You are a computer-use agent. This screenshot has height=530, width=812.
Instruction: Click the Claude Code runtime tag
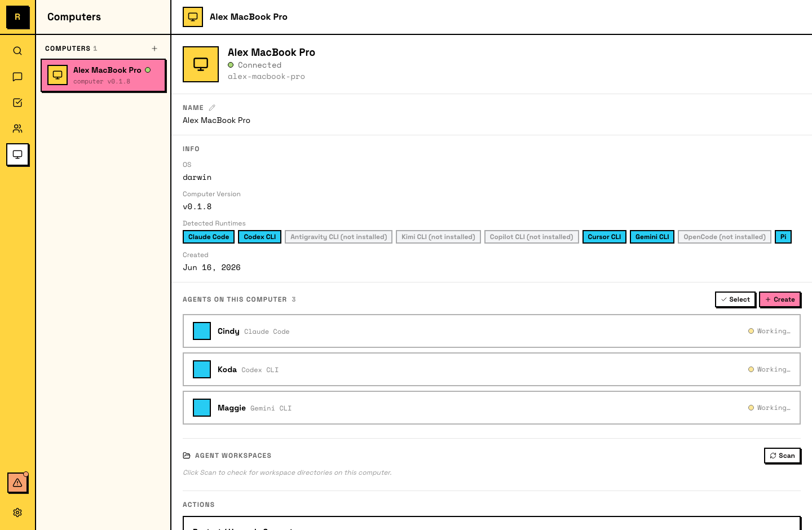point(209,237)
